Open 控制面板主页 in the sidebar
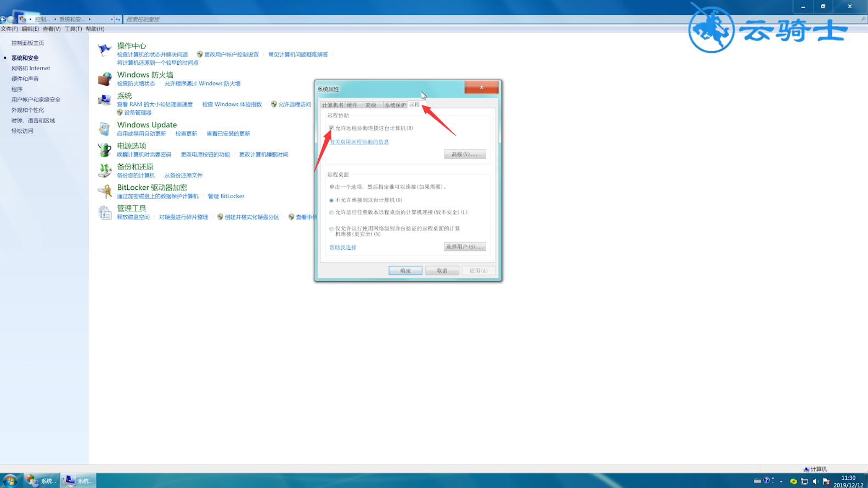 (27, 43)
